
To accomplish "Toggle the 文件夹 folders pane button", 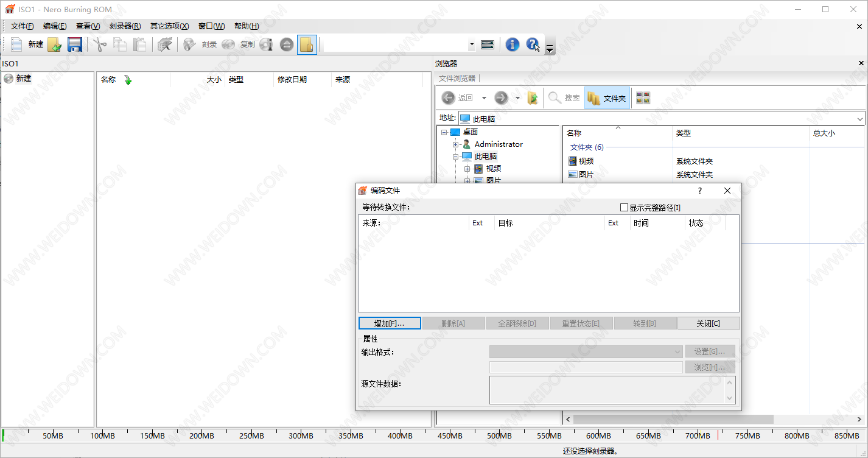I will (607, 97).
